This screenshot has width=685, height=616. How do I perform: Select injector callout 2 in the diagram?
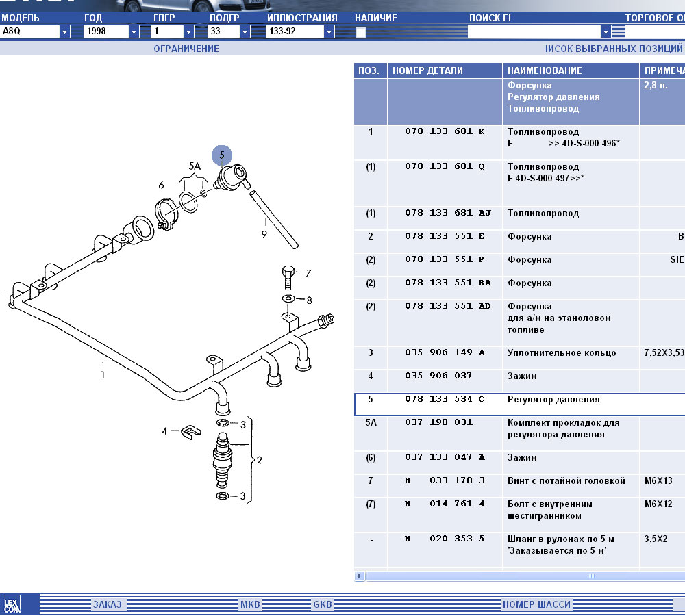[259, 460]
